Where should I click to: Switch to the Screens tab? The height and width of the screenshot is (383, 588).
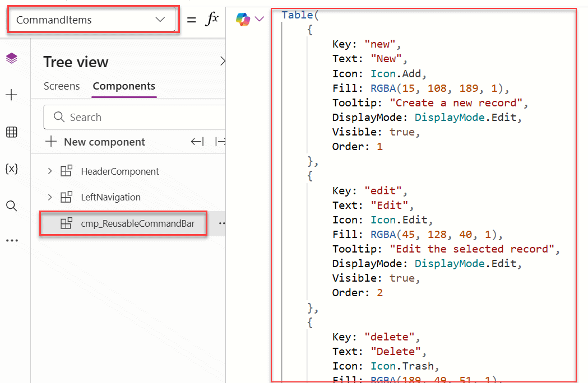[x=62, y=86]
